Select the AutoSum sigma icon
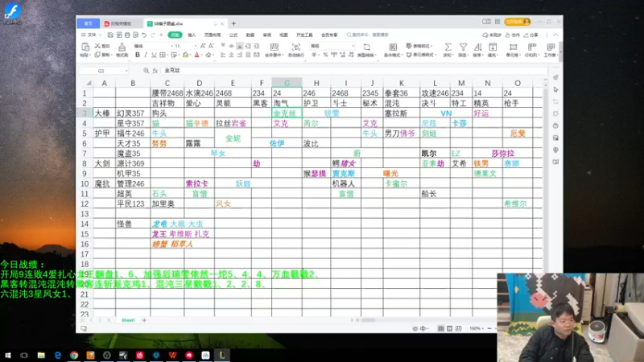Image resolution: width=644 pixels, height=362 pixels. [x=448, y=49]
